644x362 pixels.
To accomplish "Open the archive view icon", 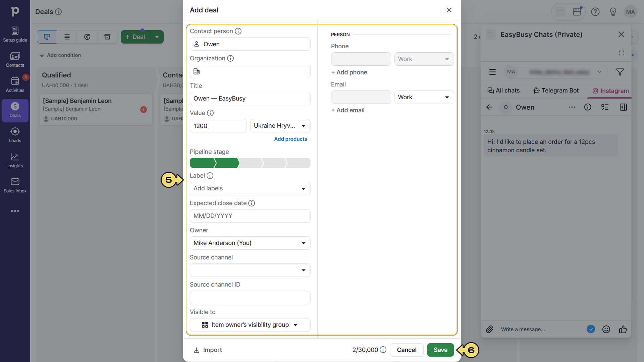I will pos(107,37).
